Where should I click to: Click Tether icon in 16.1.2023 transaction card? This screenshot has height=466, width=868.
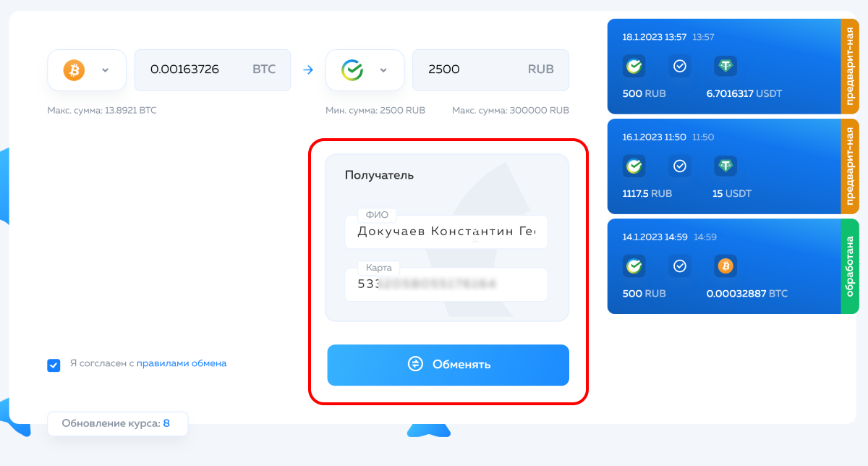[x=725, y=166]
